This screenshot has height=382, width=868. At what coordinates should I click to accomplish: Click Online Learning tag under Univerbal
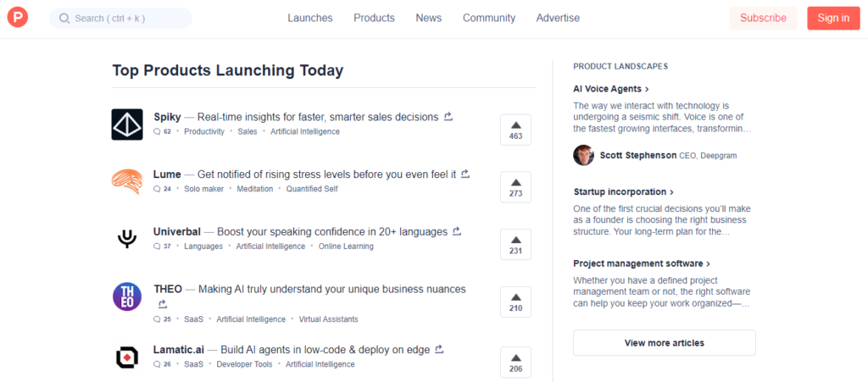(x=346, y=246)
